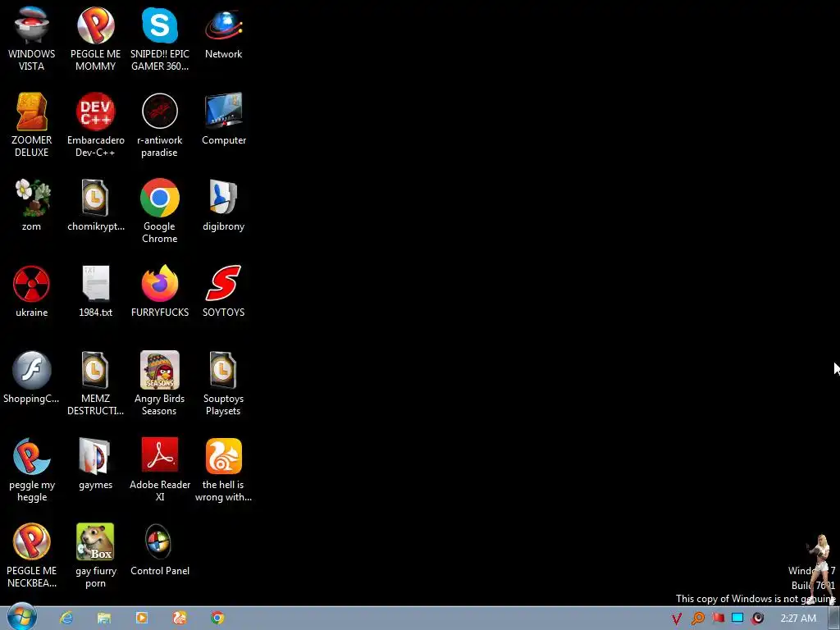
Task: Click the red V tray icon
Action: pyautogui.click(x=677, y=619)
